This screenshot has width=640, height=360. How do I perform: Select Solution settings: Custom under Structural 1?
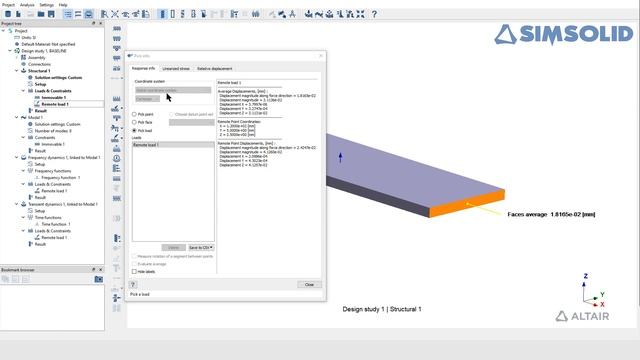tap(58, 78)
